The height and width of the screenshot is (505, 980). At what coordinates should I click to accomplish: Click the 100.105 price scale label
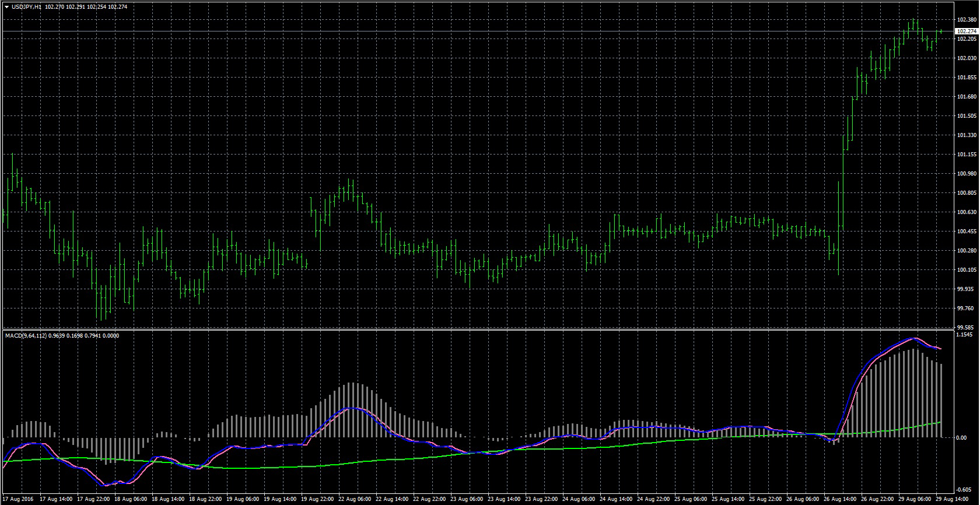tap(967, 270)
